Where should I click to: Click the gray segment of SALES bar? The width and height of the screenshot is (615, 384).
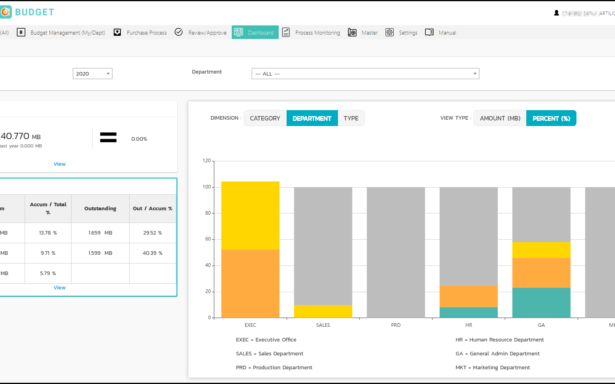coord(323,246)
